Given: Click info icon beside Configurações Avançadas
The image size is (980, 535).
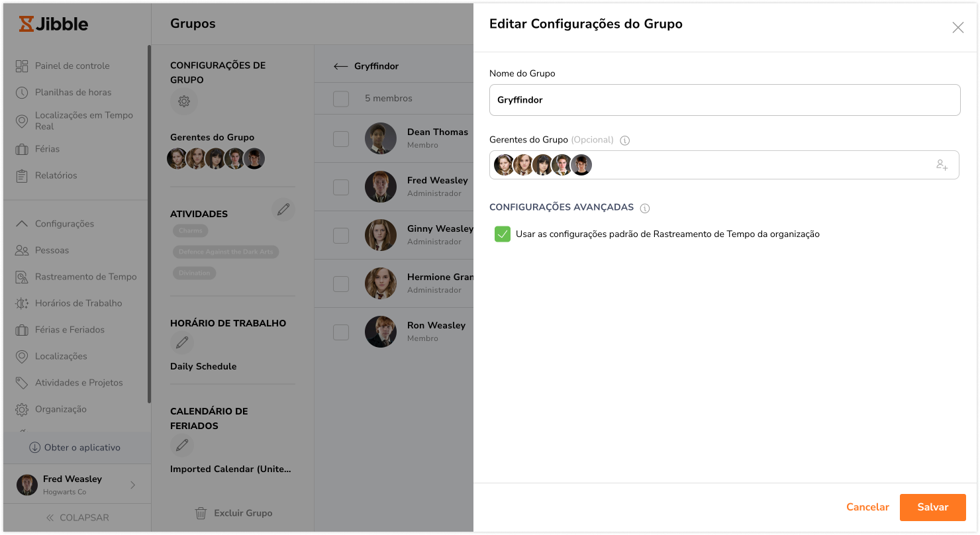Looking at the screenshot, I should pyautogui.click(x=645, y=208).
